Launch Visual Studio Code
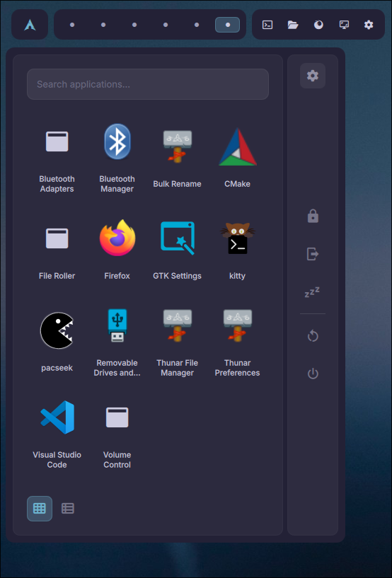Screen dimensions: 392x578 (x=57, y=435)
